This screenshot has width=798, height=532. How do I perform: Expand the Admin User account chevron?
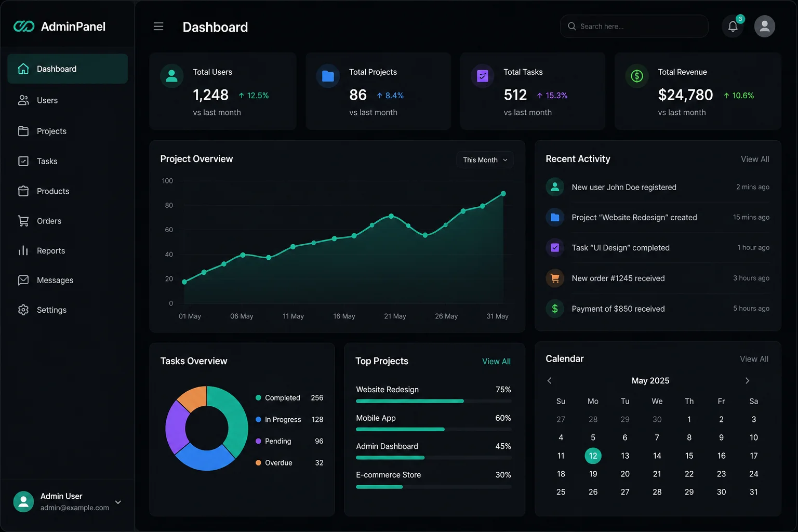(x=118, y=502)
